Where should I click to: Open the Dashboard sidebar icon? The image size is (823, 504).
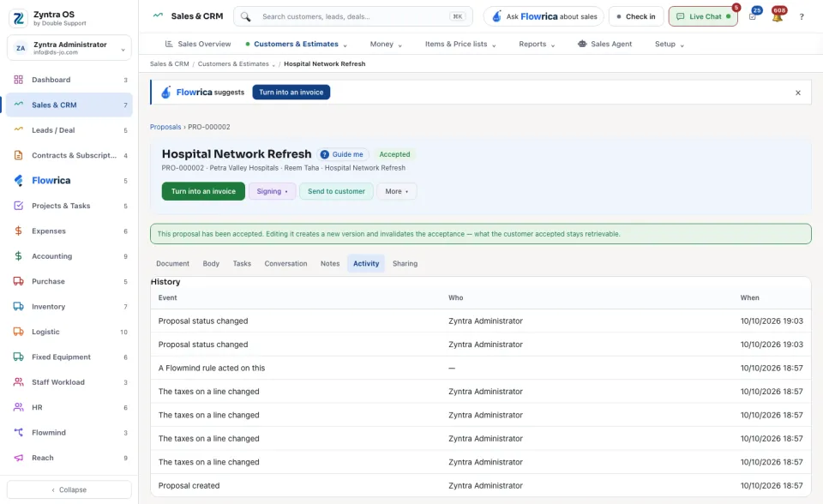(x=18, y=80)
